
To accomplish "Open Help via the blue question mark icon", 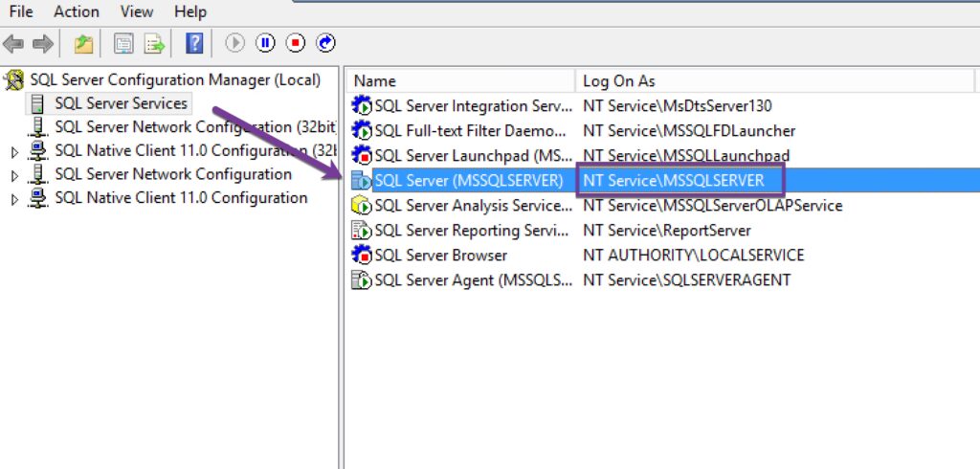I will coord(194,43).
